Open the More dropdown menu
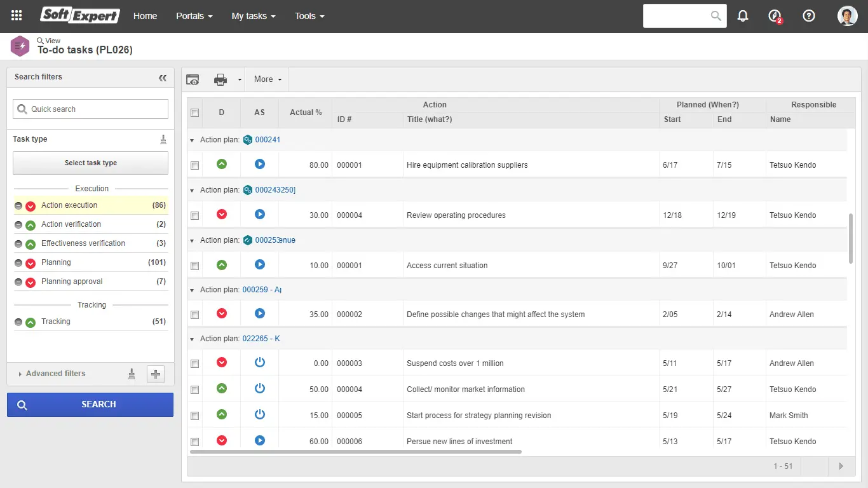Viewport: 868px width, 488px height. (266, 79)
